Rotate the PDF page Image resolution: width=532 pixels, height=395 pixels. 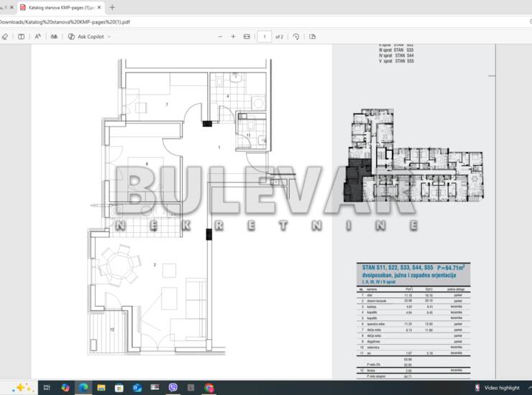click(296, 36)
